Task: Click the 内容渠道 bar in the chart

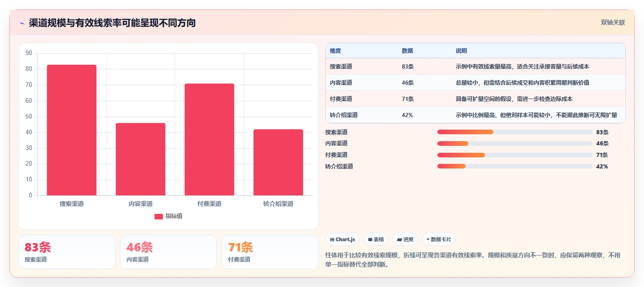Action: (x=140, y=159)
